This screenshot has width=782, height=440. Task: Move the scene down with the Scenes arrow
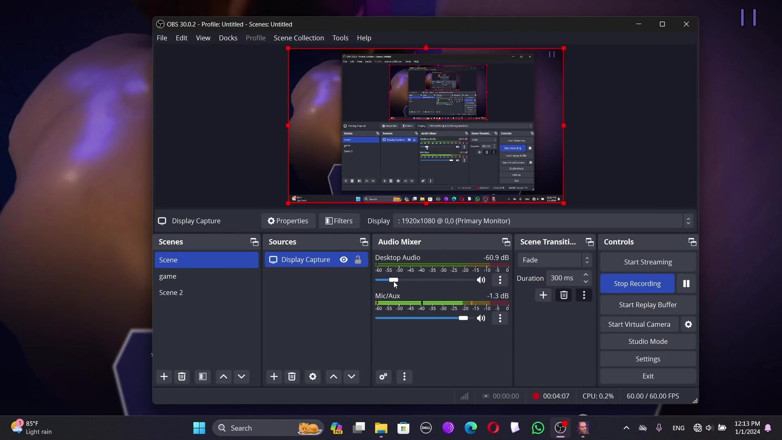[241, 377]
